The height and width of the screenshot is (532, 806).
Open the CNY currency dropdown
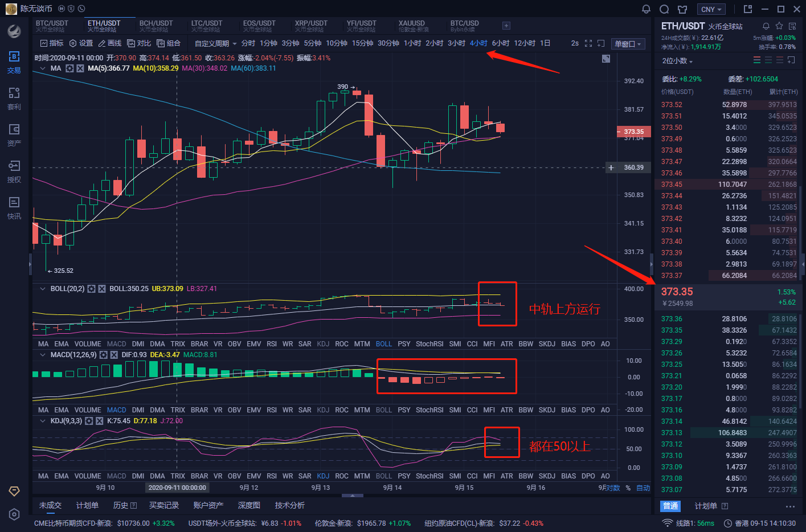tap(711, 9)
